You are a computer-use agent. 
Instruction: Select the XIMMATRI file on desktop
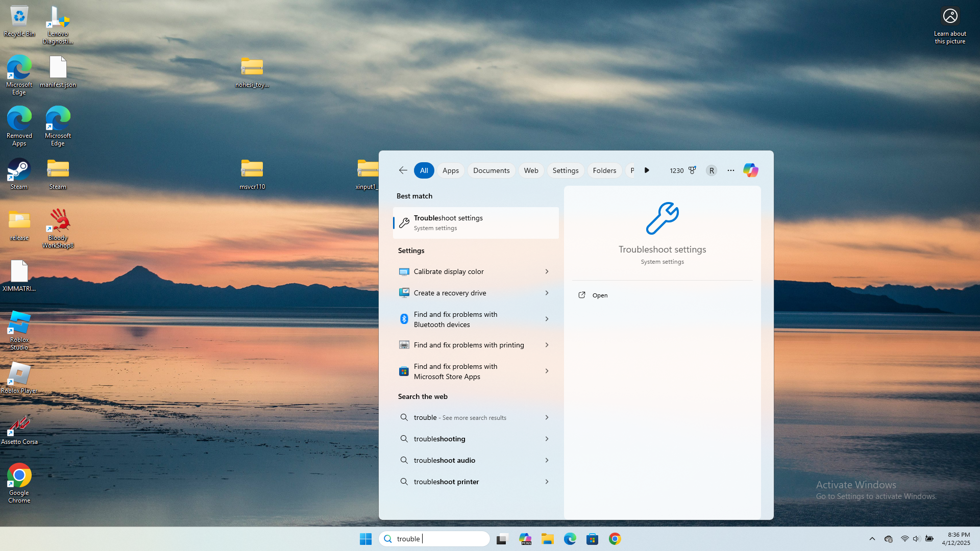click(x=19, y=276)
